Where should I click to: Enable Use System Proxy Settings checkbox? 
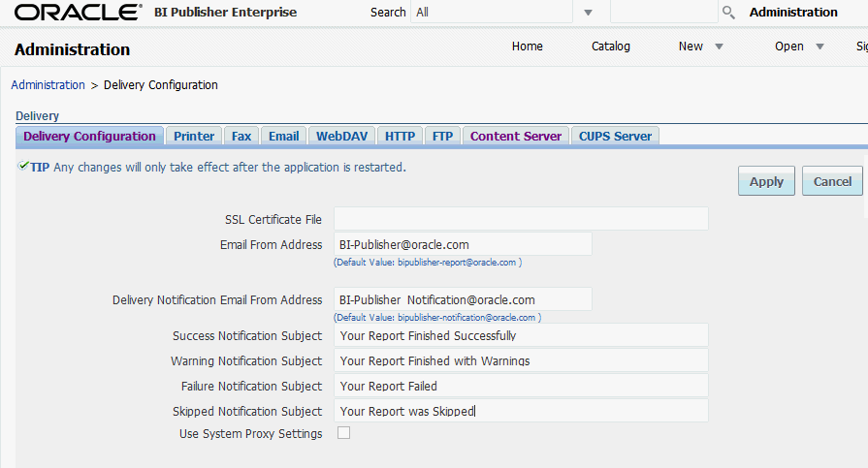(x=343, y=432)
